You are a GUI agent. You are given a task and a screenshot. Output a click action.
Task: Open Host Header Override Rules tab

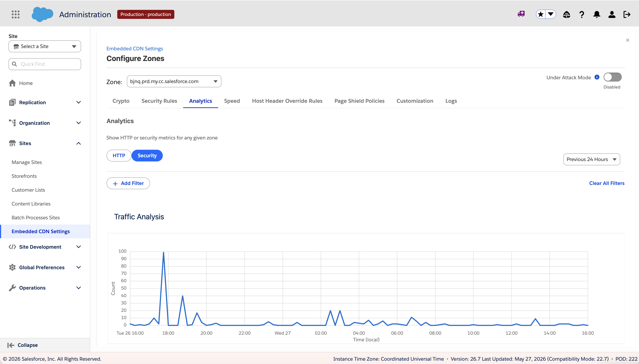(x=287, y=101)
